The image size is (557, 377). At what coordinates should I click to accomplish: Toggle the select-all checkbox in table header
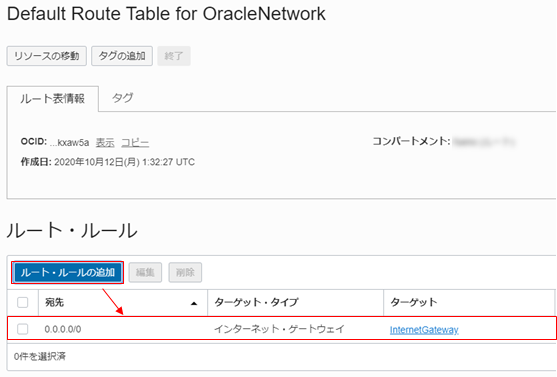tap(23, 302)
